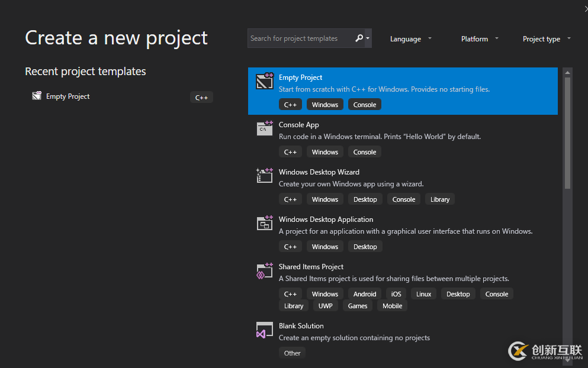Select the Blank Solution template icon
588x368 pixels.
tap(264, 330)
